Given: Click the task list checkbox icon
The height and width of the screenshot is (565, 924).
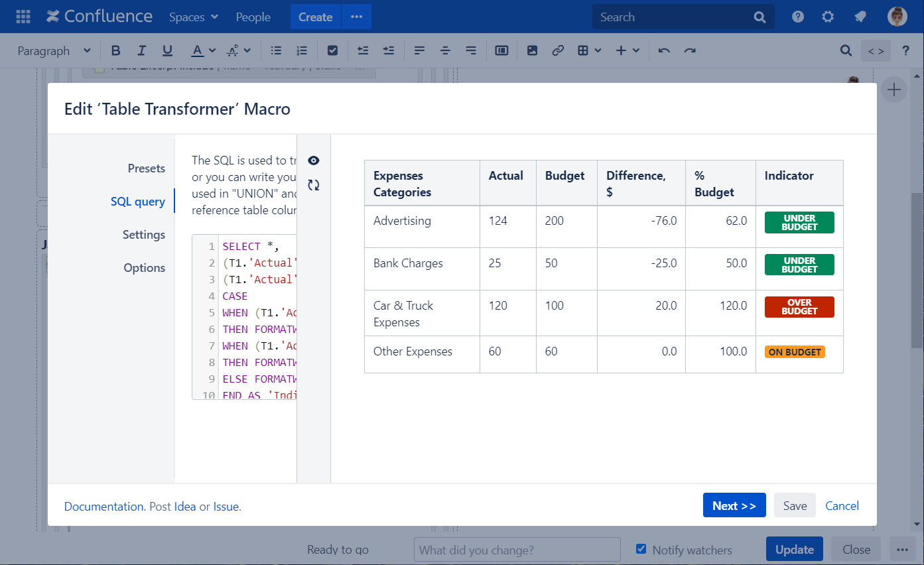Looking at the screenshot, I should [333, 50].
